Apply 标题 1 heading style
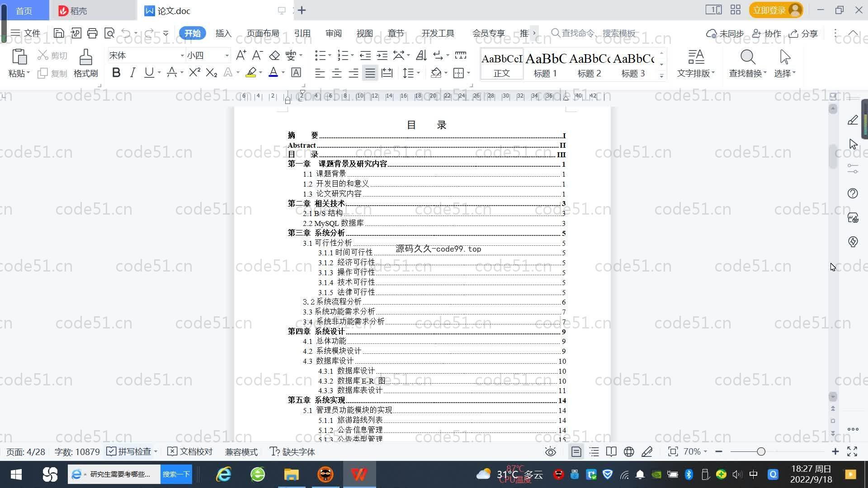Image resolution: width=868 pixels, height=488 pixels. click(545, 64)
